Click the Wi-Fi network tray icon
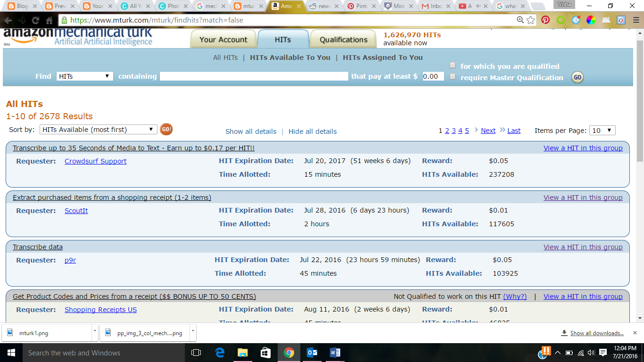This screenshot has width=644, height=362. click(580, 353)
